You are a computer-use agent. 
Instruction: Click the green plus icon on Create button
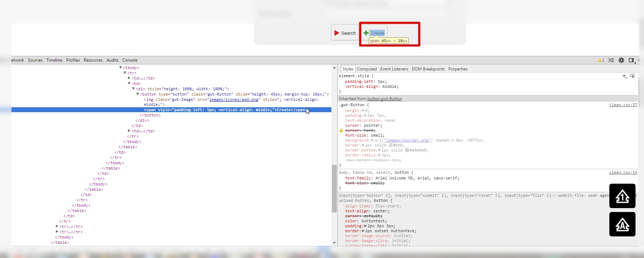click(366, 33)
